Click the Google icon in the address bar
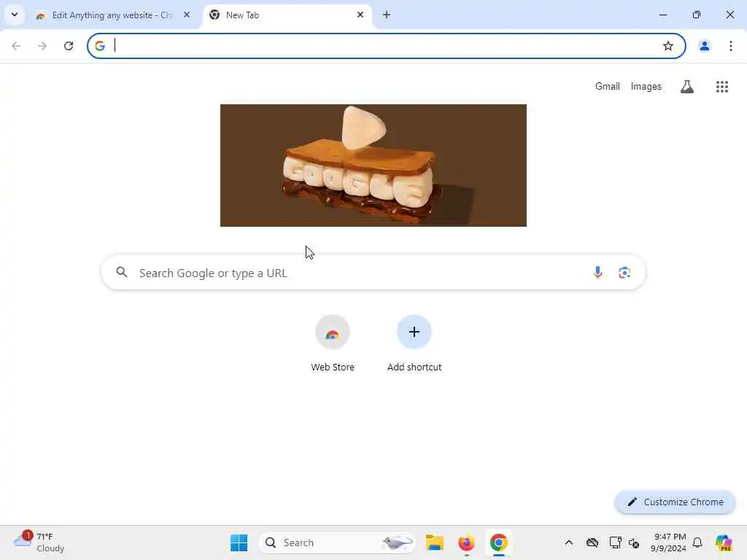The height and width of the screenshot is (560, 747). point(99,46)
